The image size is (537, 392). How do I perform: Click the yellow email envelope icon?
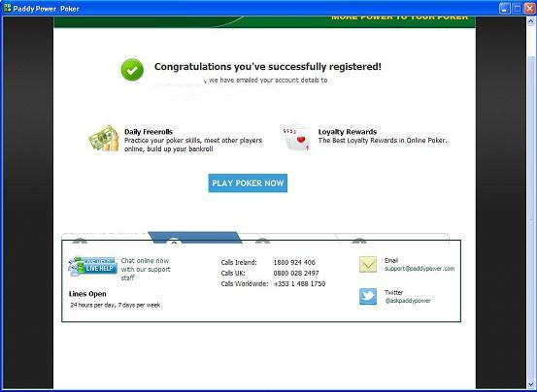click(x=368, y=265)
